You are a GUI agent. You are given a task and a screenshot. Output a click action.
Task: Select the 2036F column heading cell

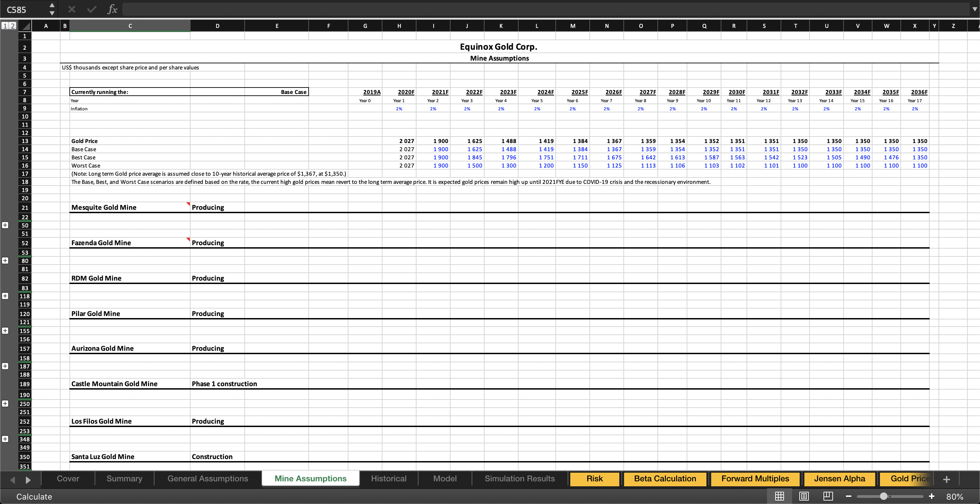pos(915,92)
